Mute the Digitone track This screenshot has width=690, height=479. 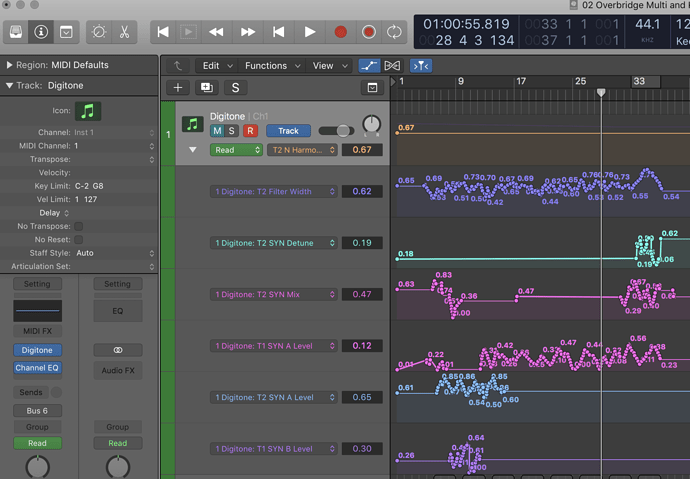click(x=217, y=131)
